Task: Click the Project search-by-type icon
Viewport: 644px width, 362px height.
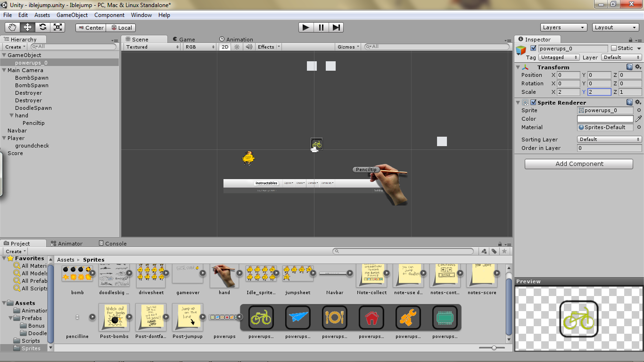Action: (x=484, y=251)
